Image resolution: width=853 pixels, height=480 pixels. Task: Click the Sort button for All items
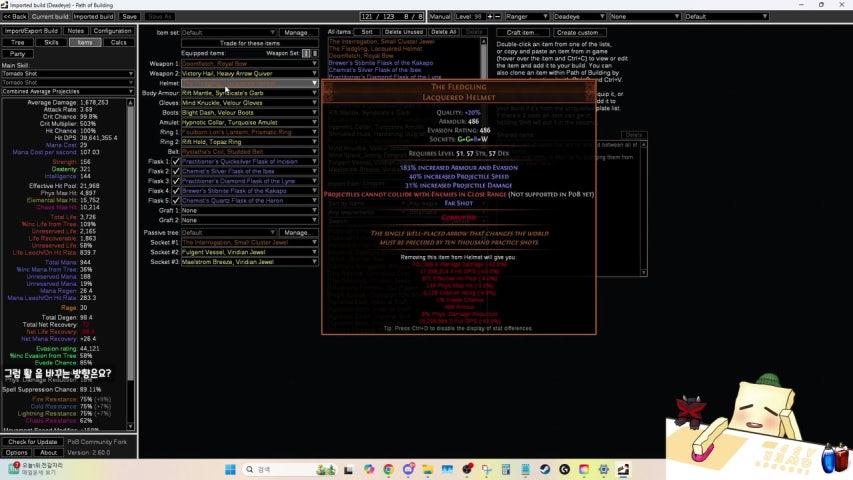pos(367,32)
